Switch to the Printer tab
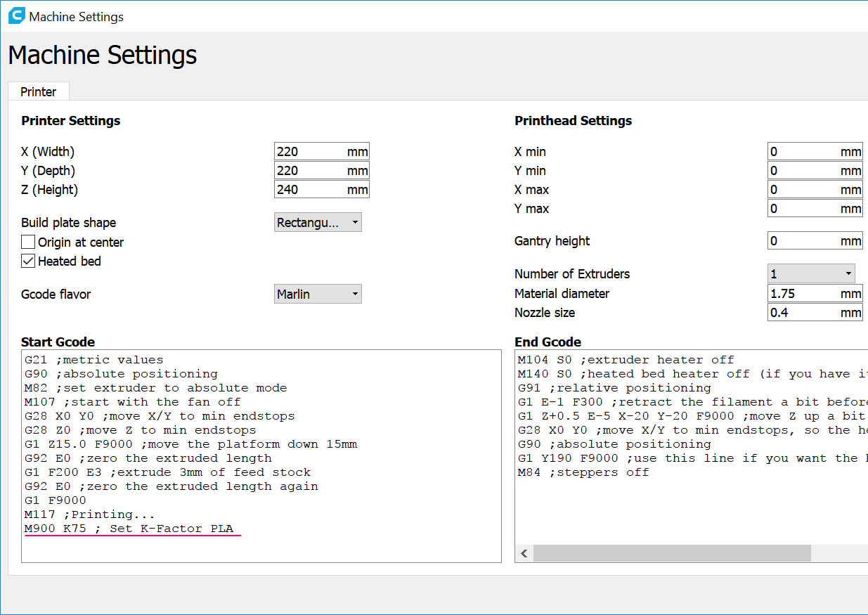This screenshot has height=615, width=868. pos(39,92)
